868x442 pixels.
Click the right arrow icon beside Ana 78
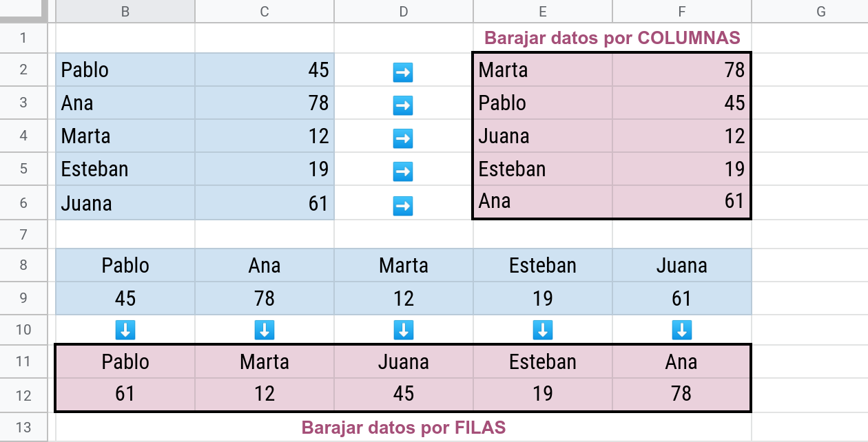[403, 105]
